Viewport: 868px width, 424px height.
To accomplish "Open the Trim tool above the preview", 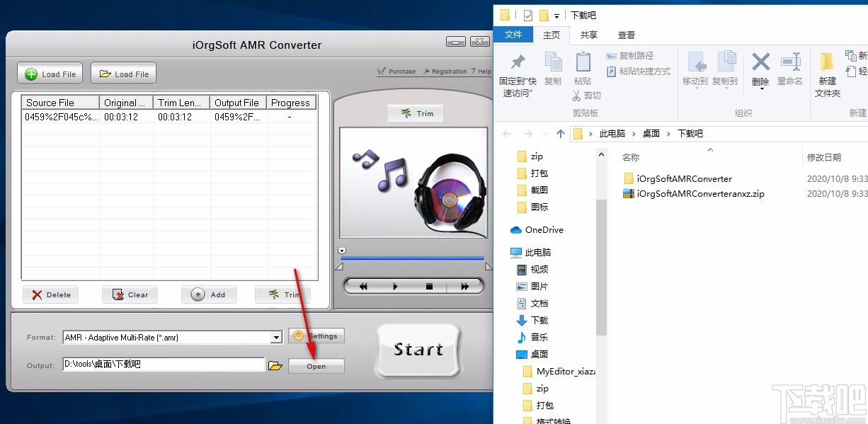I will click(415, 112).
